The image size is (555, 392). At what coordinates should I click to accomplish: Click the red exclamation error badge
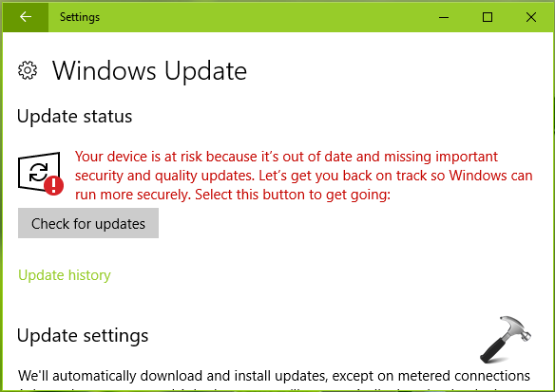[x=54, y=185]
